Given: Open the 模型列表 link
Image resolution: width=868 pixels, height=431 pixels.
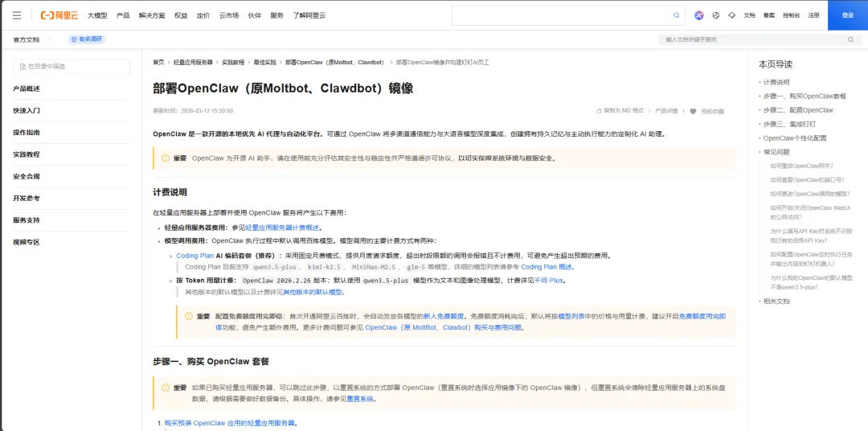Looking at the screenshot, I should pyautogui.click(x=572, y=316).
